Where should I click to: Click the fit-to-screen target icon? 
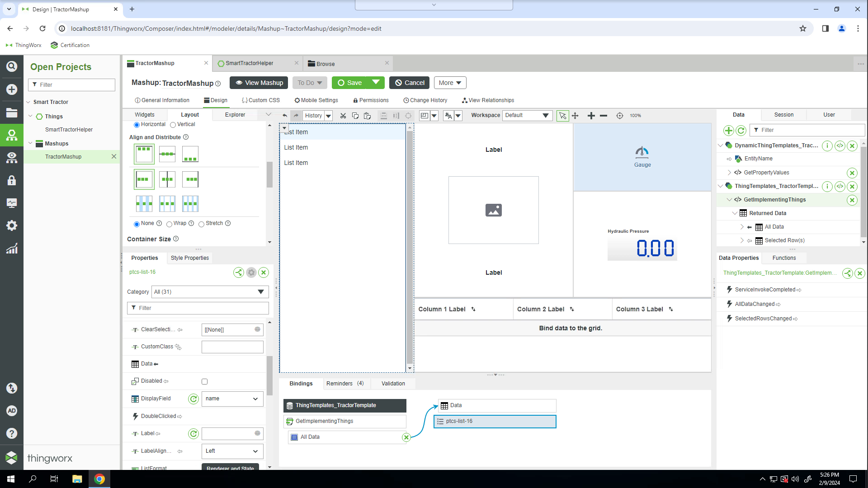pyautogui.click(x=620, y=116)
